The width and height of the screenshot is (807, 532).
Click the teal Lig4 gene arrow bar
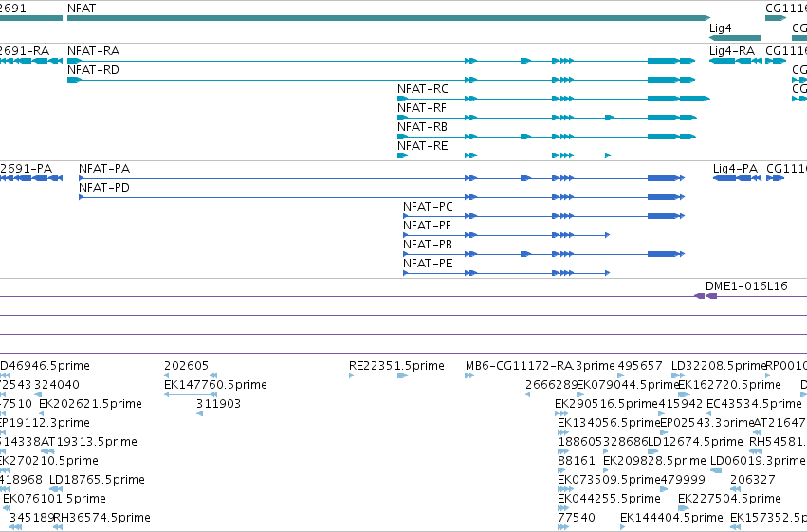pos(736,38)
